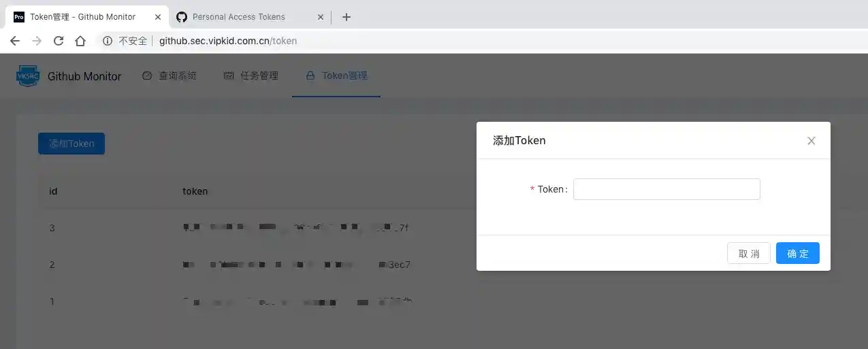Confirm with the 确定 button
868x349 pixels.
(x=798, y=253)
